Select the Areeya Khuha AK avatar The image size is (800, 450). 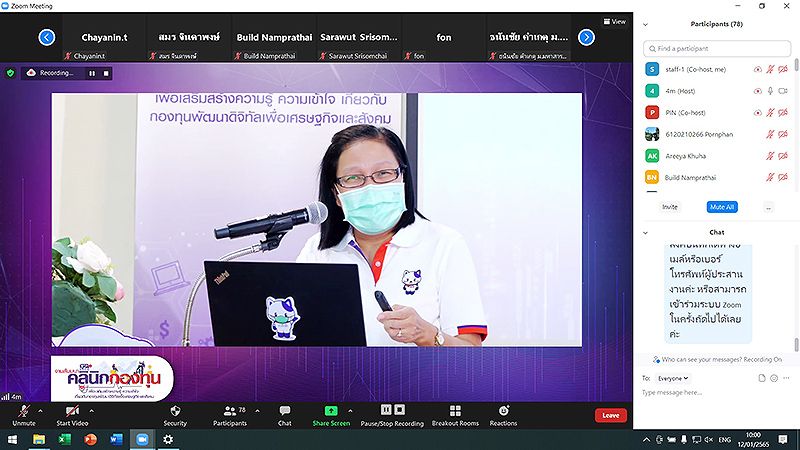[652, 156]
